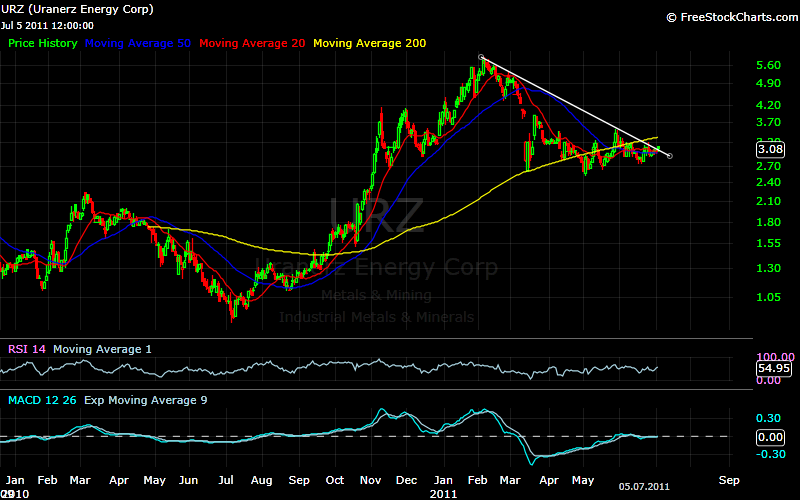Select the RSI 14 indicator label
This screenshot has height=500, width=800.
25,349
